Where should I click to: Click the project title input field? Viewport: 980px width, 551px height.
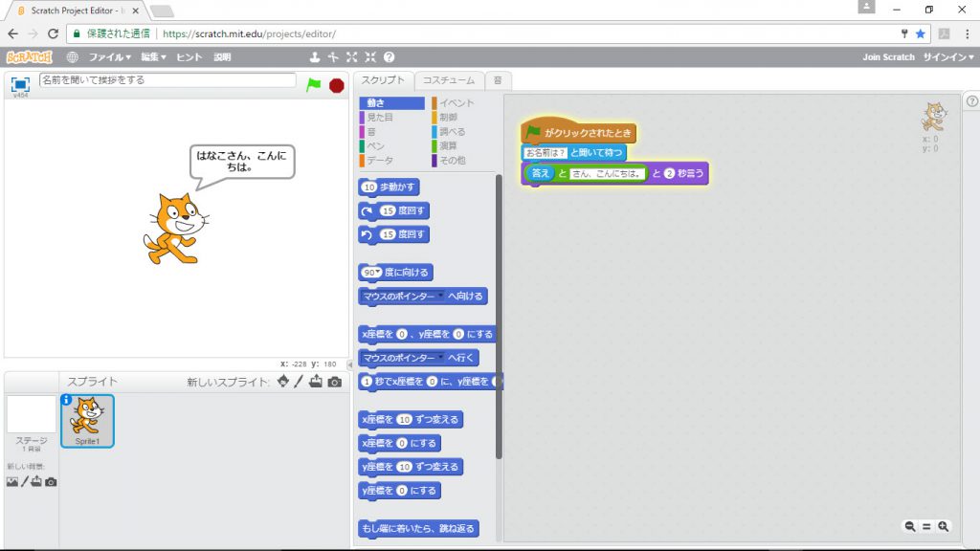[167, 80]
